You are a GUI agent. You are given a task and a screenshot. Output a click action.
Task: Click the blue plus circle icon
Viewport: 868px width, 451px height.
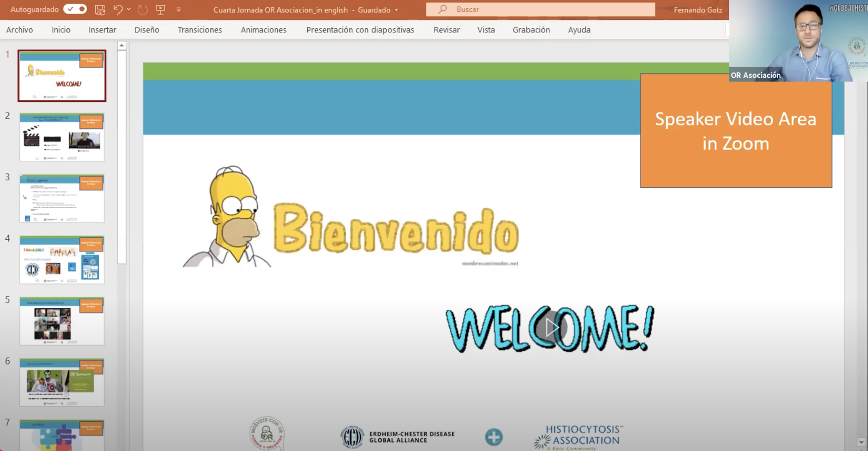point(494,437)
